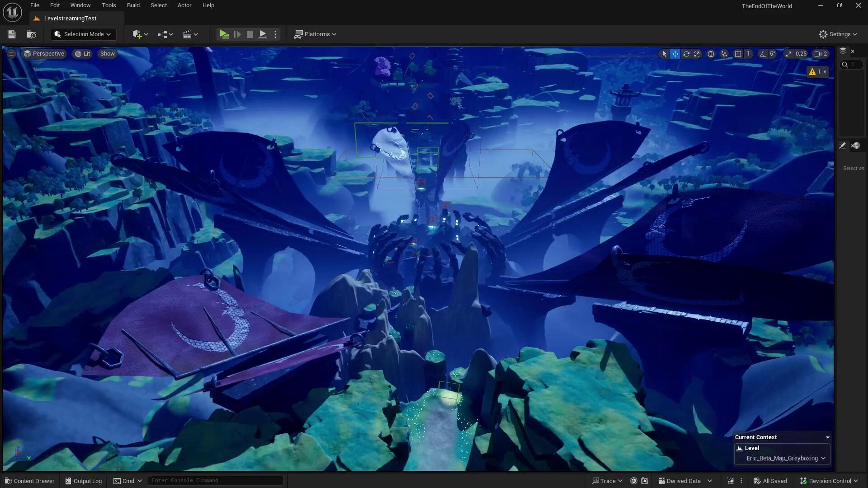
Task: Click the pencil edit icon in side panel
Action: click(843, 146)
